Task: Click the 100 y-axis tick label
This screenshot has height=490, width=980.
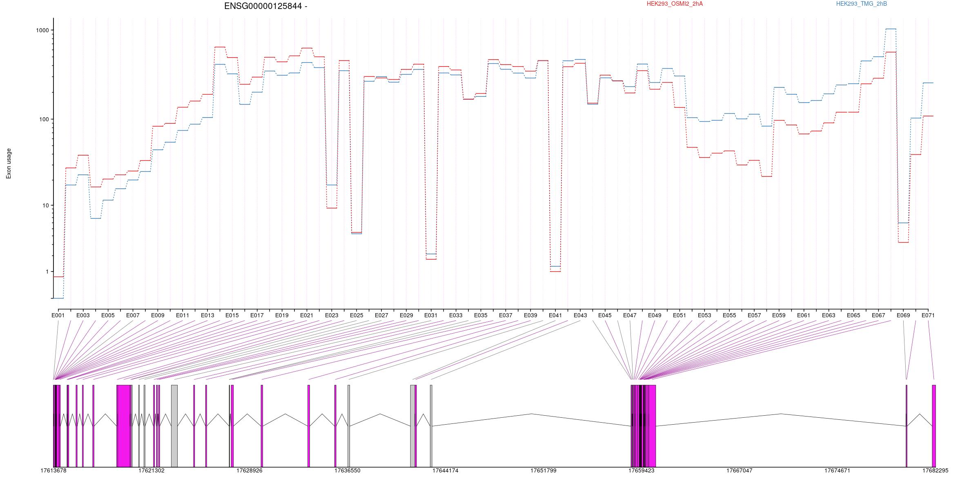Action: 44,119
